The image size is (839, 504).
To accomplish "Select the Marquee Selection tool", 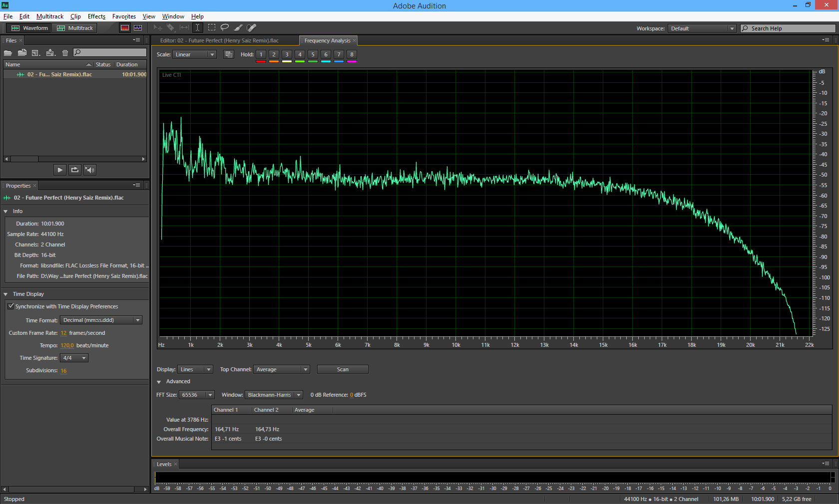I will click(212, 28).
